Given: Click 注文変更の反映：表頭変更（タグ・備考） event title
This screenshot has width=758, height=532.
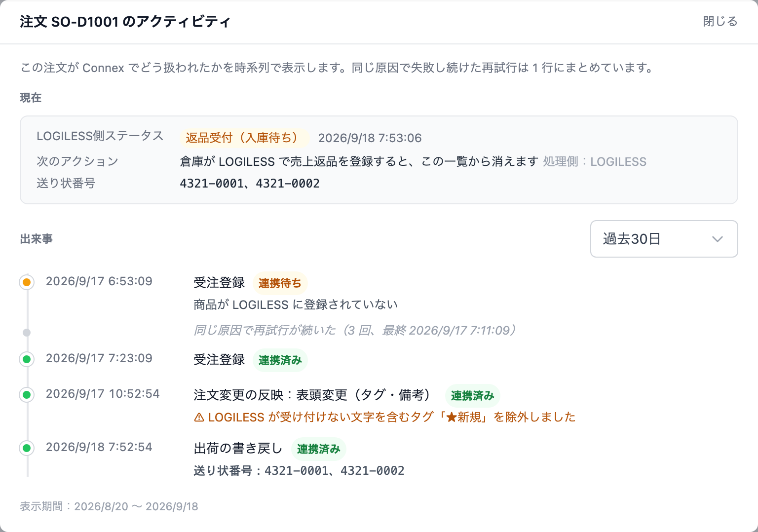Looking at the screenshot, I should [314, 395].
